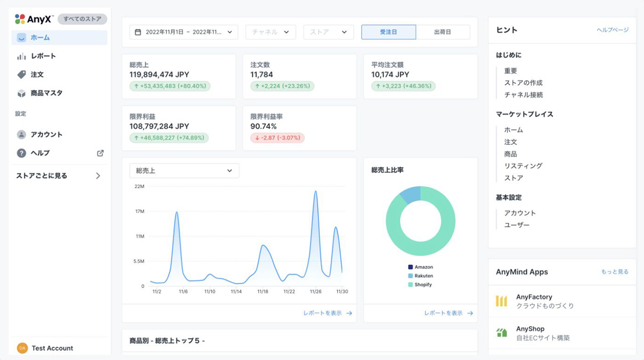Image resolution: width=644 pixels, height=360 pixels.
Task: Click the AnyX logo
Action: (x=33, y=19)
